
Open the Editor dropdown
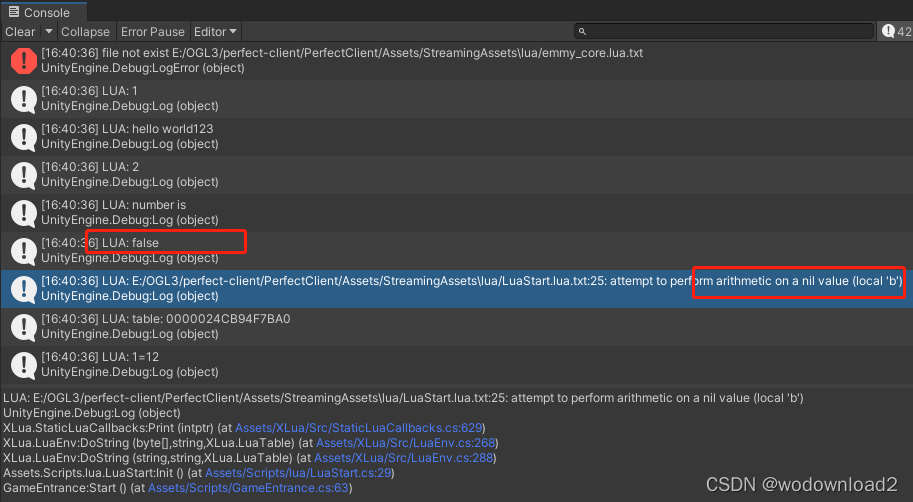click(215, 32)
